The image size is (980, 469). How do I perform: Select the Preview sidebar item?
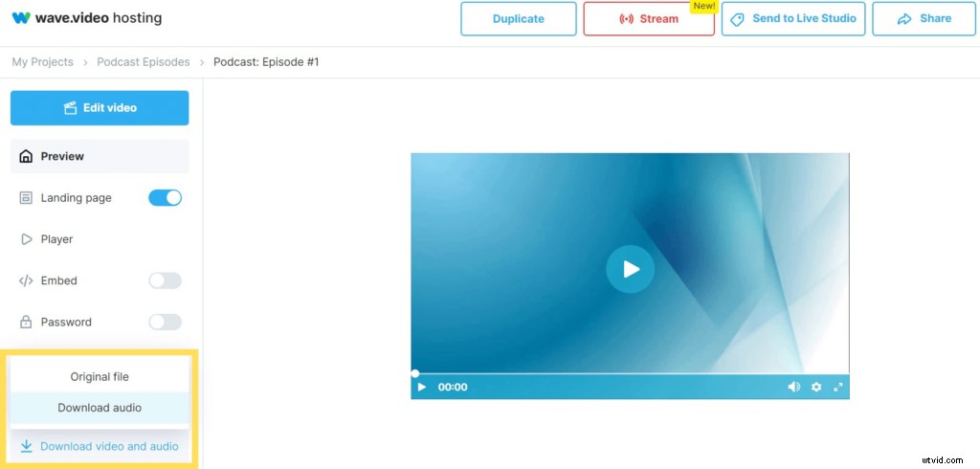click(x=100, y=156)
